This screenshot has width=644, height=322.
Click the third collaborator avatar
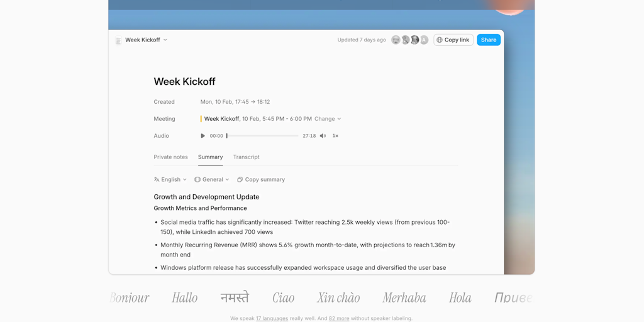414,40
